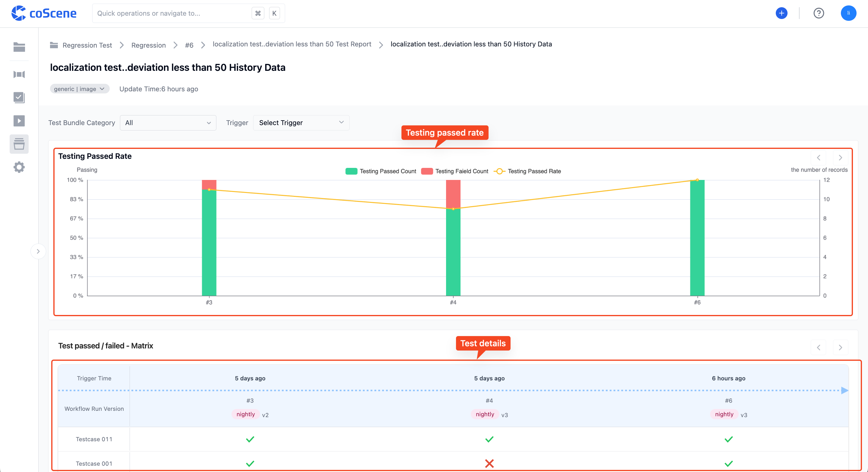Click the '6 hours ago' trigger time
868x472 pixels.
(728, 378)
